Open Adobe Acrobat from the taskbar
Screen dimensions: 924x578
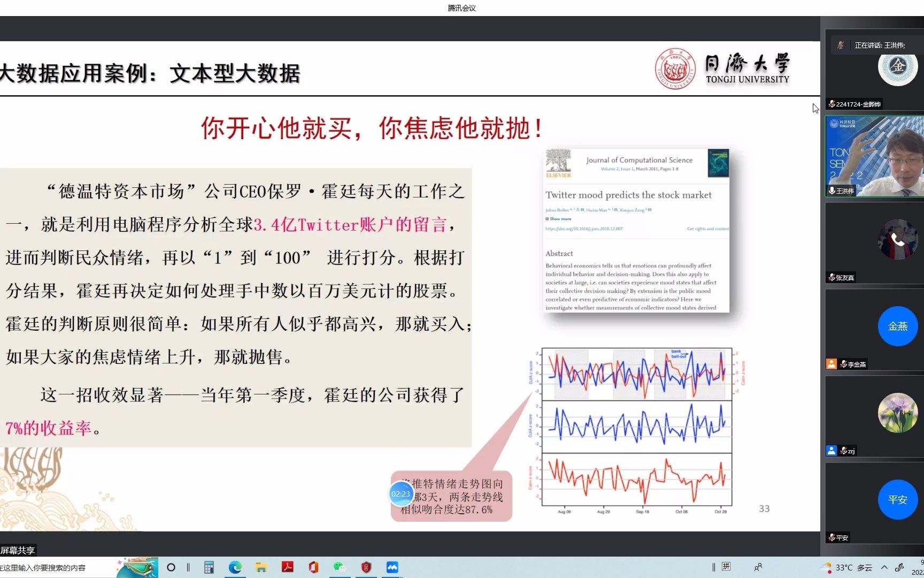288,567
